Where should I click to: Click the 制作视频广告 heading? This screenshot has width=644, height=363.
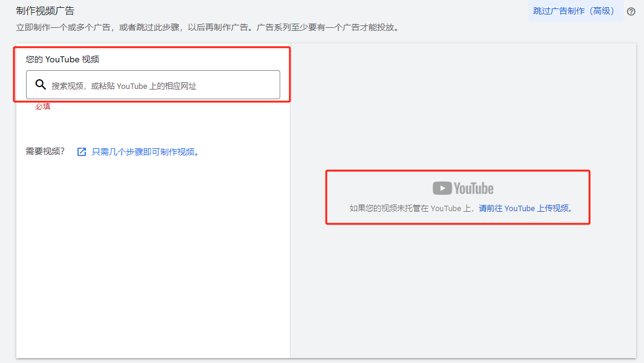click(45, 11)
